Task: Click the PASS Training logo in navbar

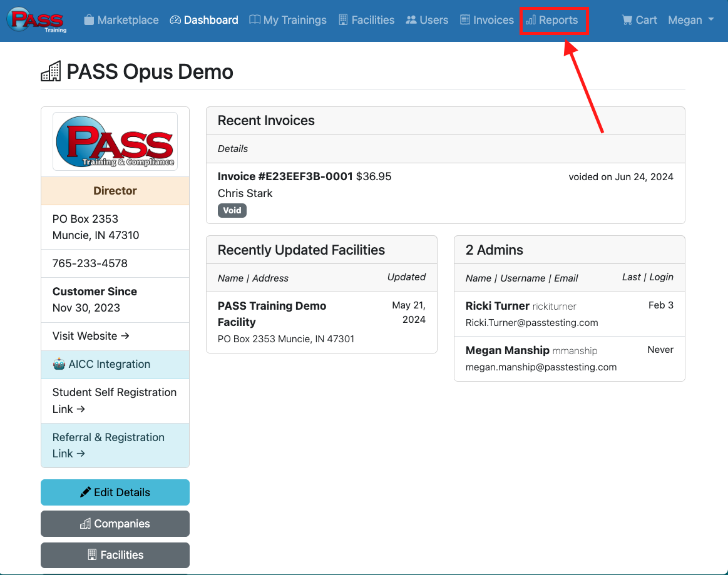Action: (x=37, y=20)
